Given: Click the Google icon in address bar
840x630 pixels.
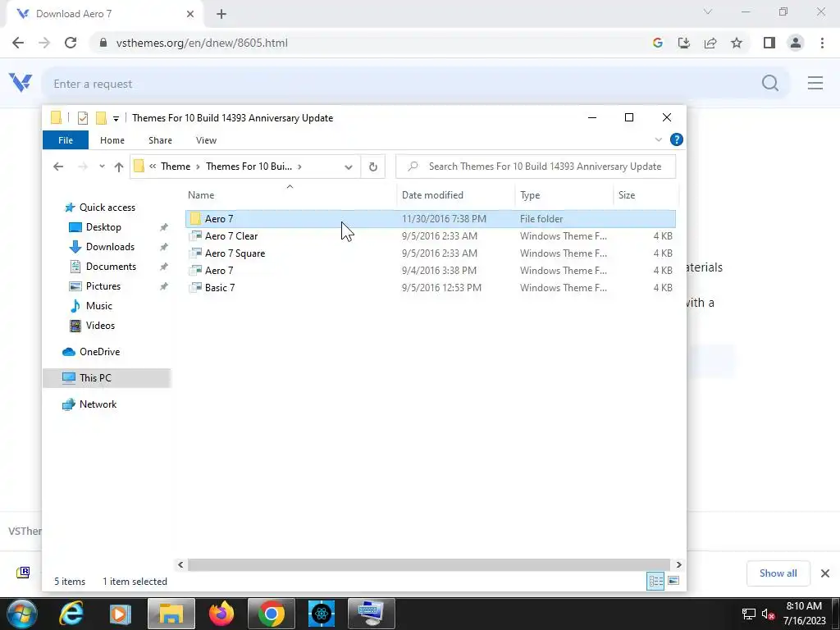Looking at the screenshot, I should [658, 43].
